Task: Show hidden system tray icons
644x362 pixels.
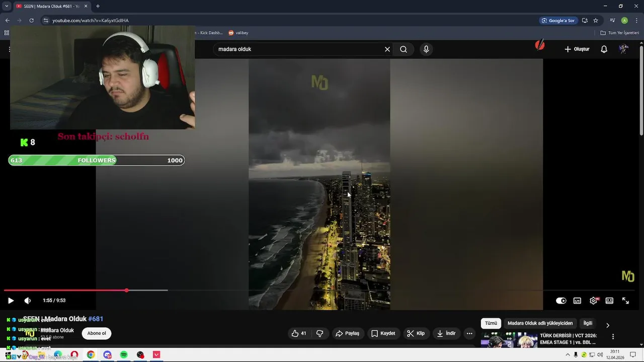Action: [568, 355]
